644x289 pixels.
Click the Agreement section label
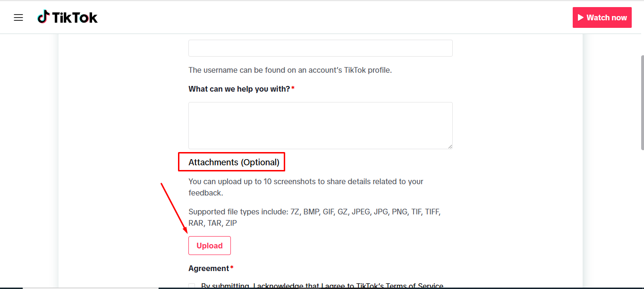(209, 268)
